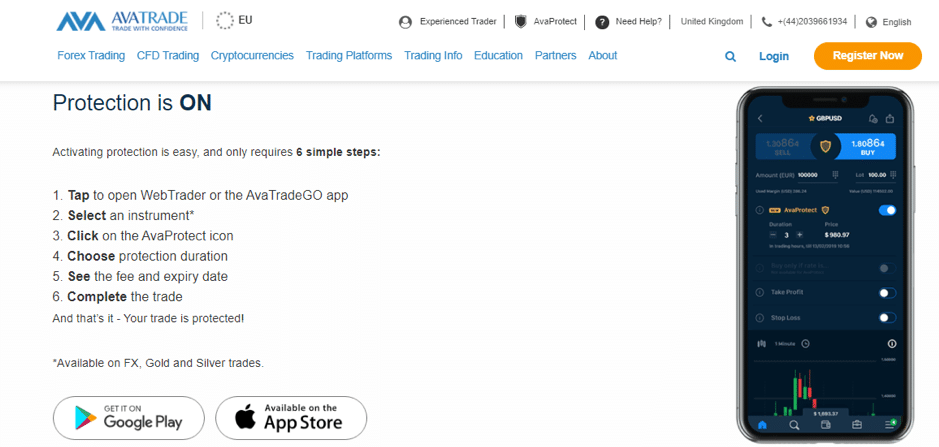Tap the Lot value field
The image size is (939, 447).
pos(877,174)
